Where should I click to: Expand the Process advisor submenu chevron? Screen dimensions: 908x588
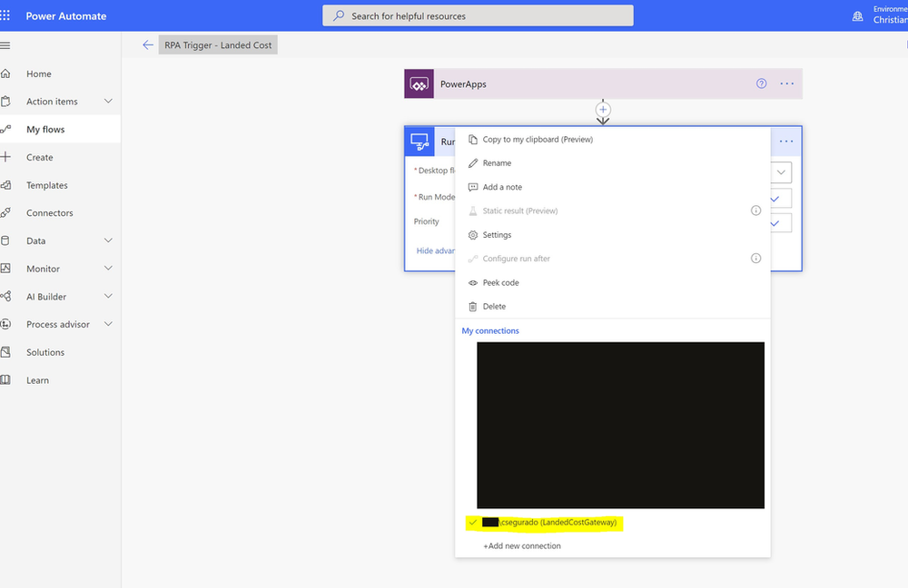coord(108,324)
